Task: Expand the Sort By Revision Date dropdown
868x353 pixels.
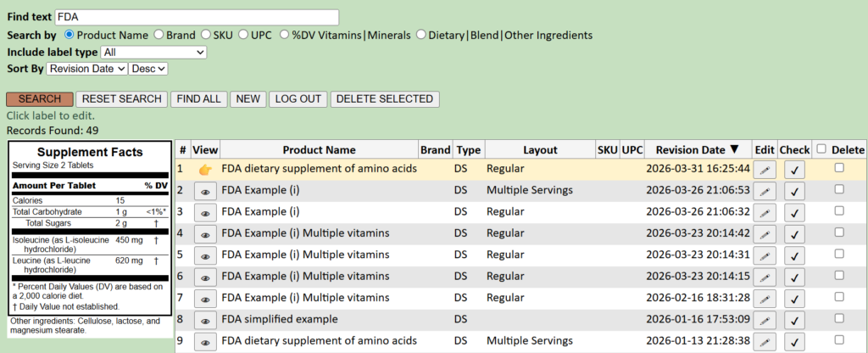Action: pyautogui.click(x=86, y=69)
